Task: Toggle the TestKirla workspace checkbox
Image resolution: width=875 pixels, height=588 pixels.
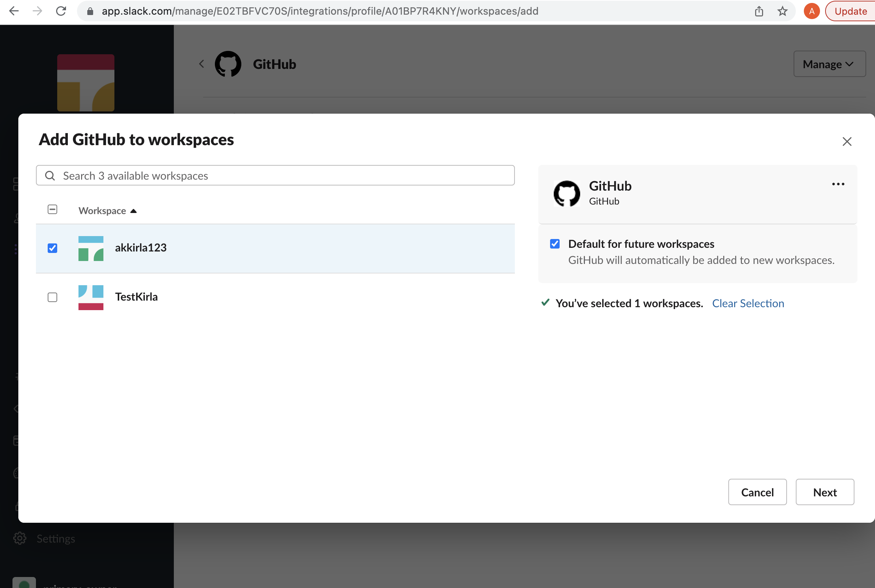Action: point(52,297)
